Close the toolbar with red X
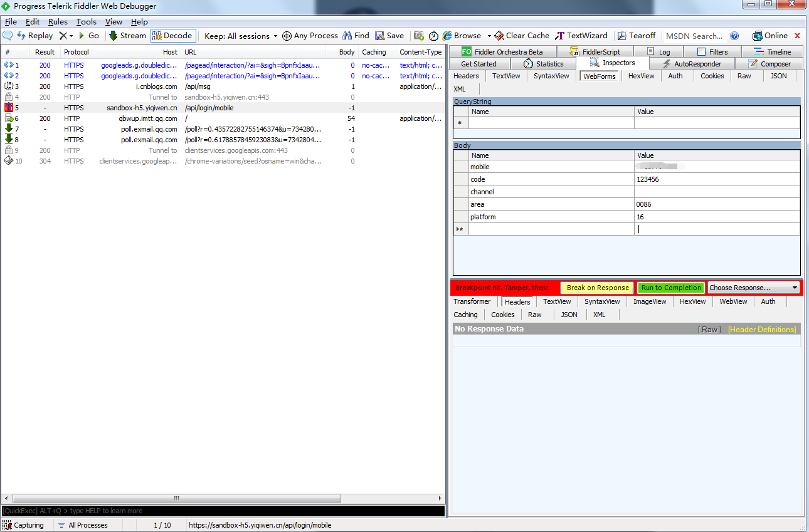This screenshot has width=809, height=532. pos(798,36)
